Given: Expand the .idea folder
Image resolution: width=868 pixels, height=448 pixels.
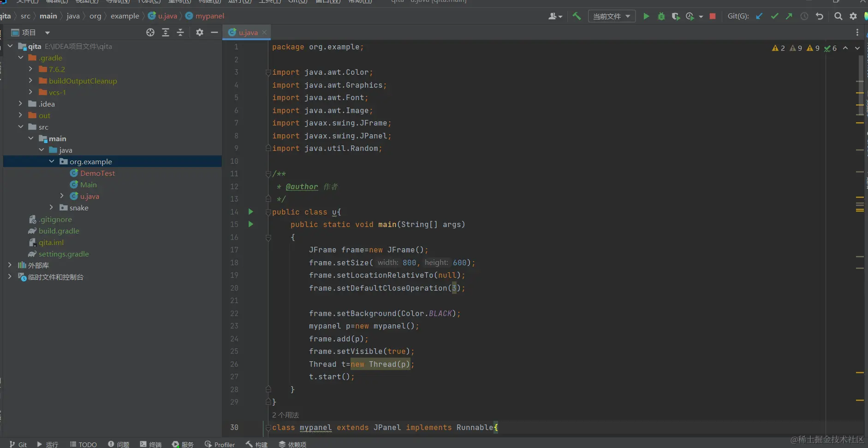Looking at the screenshot, I should pos(20,104).
